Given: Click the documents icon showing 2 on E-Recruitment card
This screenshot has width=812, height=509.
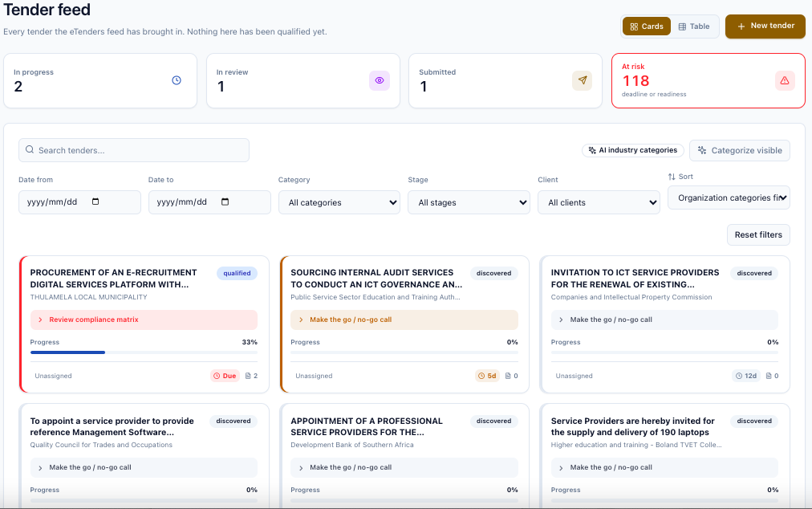Looking at the screenshot, I should pyautogui.click(x=248, y=376).
